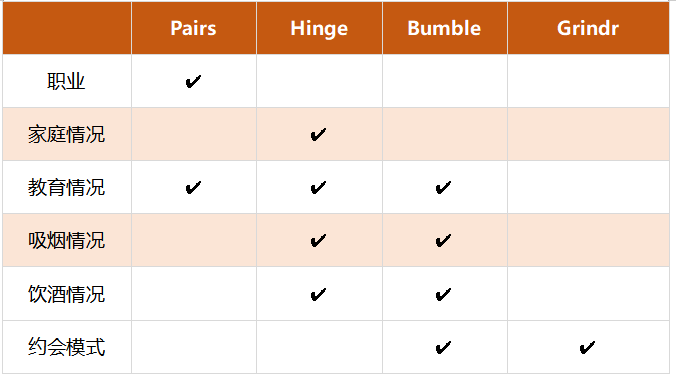Select the Pairs column header

(193, 28)
